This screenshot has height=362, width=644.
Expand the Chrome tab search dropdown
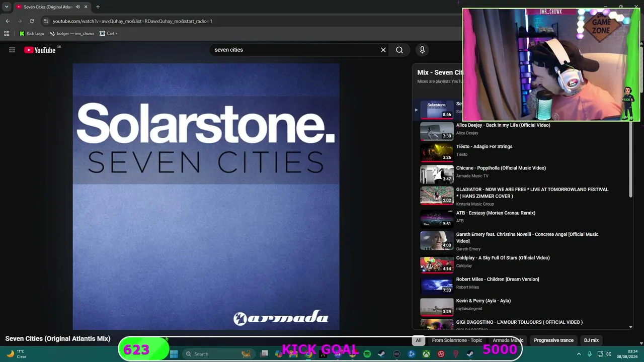pos(7,7)
